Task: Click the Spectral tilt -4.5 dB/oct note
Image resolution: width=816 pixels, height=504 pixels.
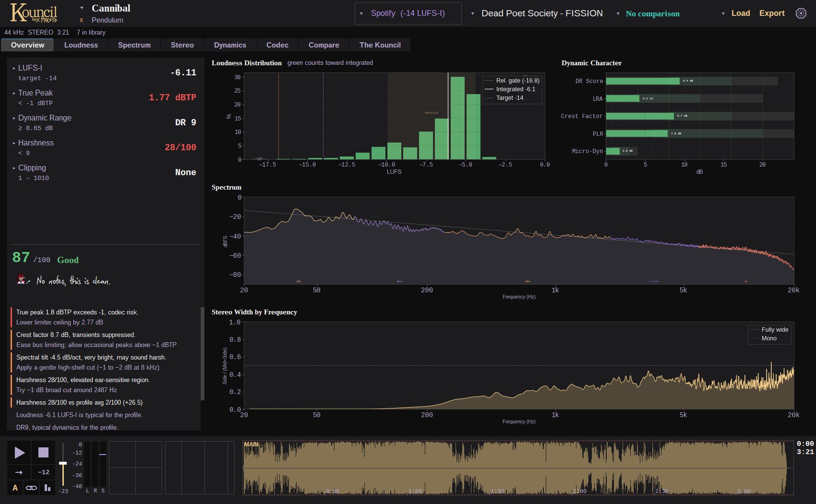Action: coord(105,362)
